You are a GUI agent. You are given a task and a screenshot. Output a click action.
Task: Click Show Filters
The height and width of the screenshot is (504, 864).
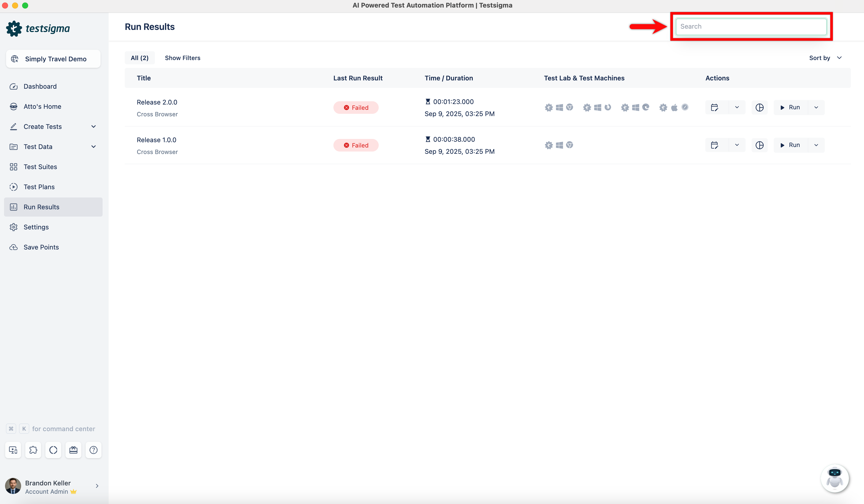pyautogui.click(x=182, y=58)
